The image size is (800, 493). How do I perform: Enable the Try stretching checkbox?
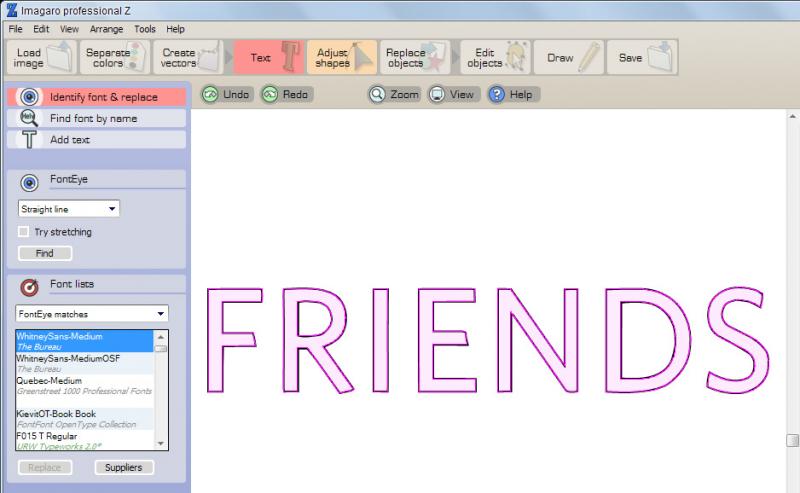point(23,232)
